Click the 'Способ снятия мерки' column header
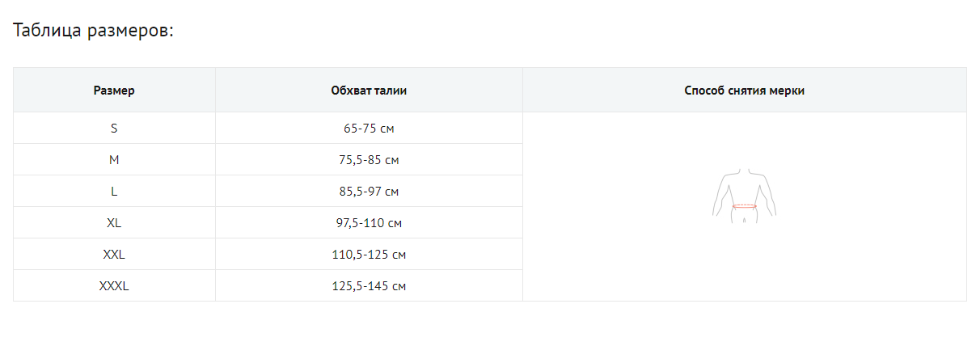Image resolution: width=980 pixels, height=346 pixels. pos(744,91)
